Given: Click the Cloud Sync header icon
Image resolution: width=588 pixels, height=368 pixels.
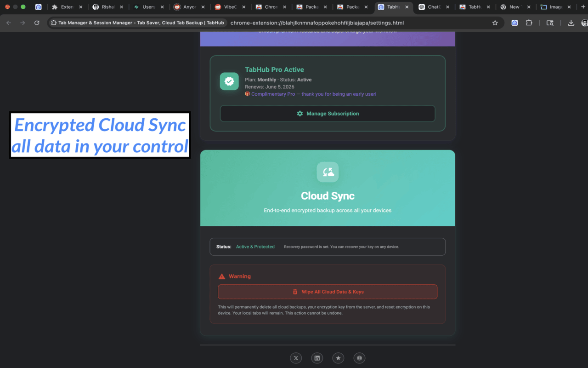Looking at the screenshot, I should click(x=328, y=172).
